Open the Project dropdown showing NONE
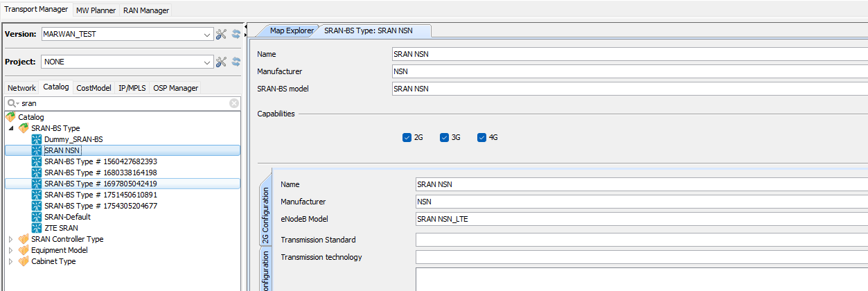 pos(208,62)
